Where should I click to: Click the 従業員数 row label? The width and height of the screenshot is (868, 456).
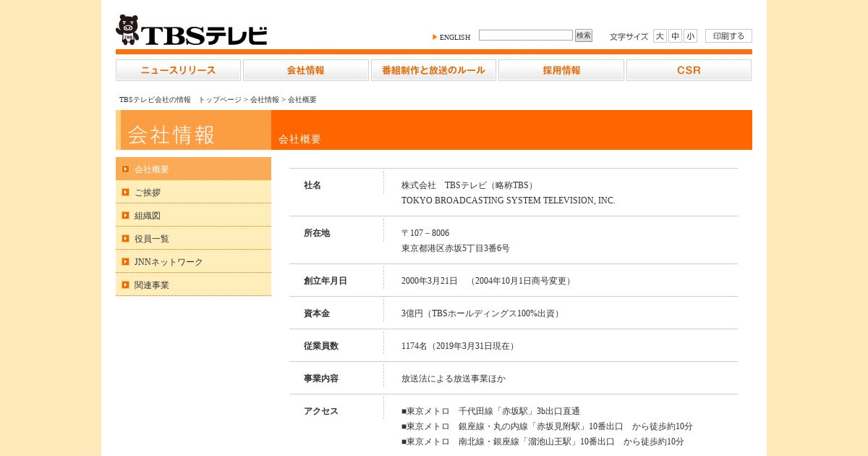321,346
